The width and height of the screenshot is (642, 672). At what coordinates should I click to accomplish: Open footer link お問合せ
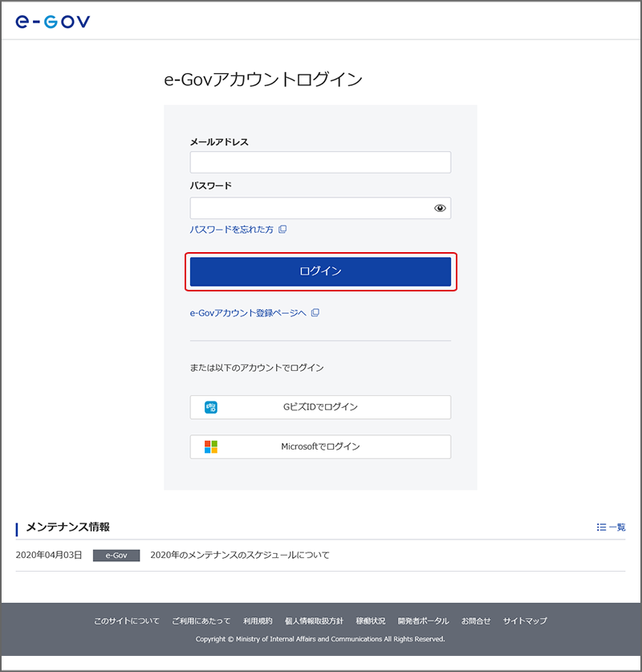(476, 621)
